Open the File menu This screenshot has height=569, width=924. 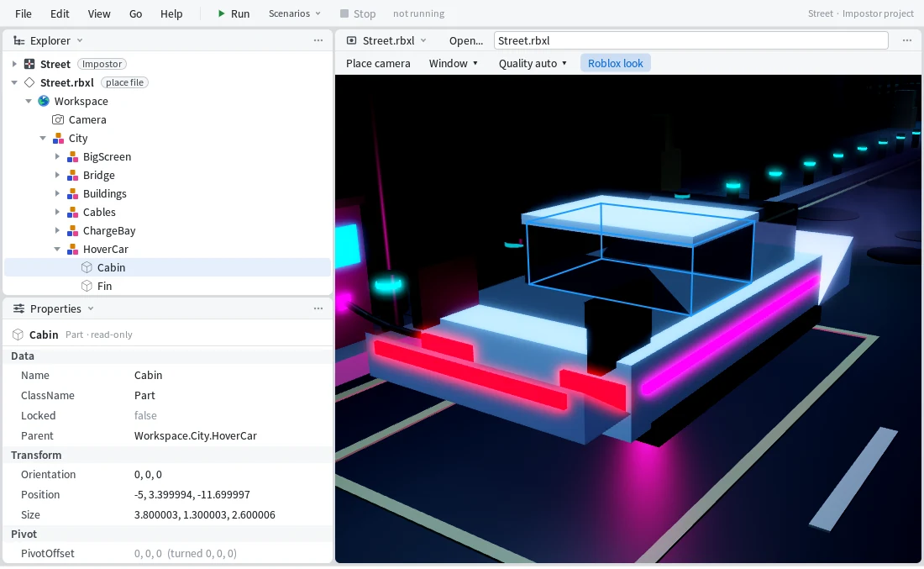click(x=24, y=13)
